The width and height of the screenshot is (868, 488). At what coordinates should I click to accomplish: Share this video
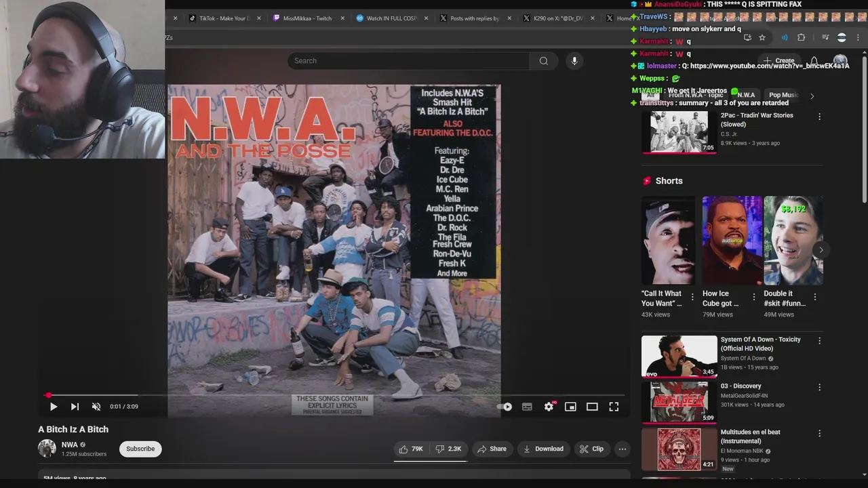[x=492, y=449]
